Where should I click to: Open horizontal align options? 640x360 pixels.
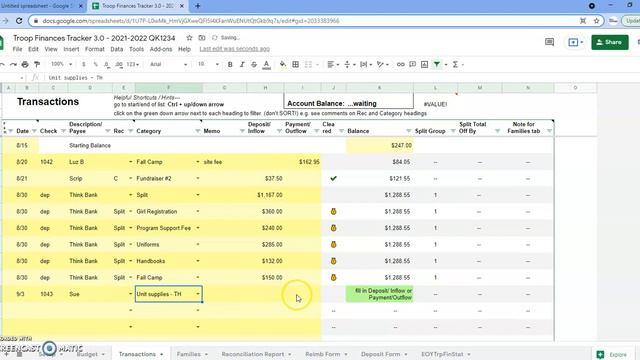[333, 64]
